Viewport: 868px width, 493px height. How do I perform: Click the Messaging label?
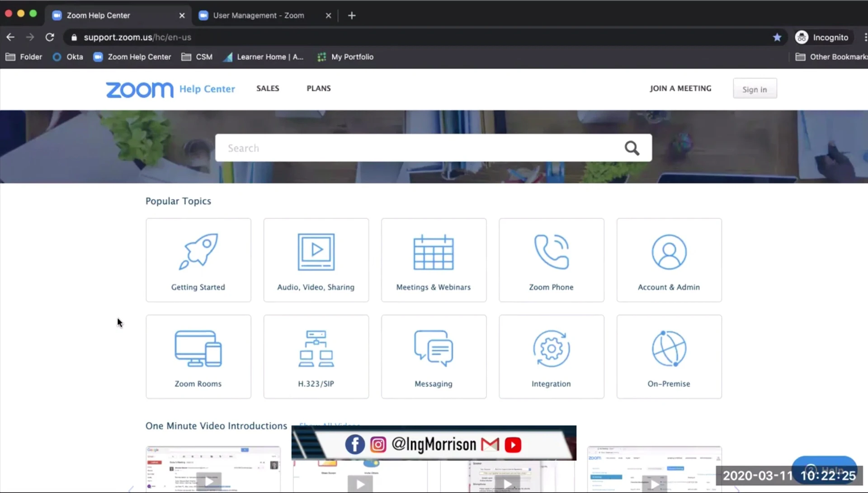434,384
